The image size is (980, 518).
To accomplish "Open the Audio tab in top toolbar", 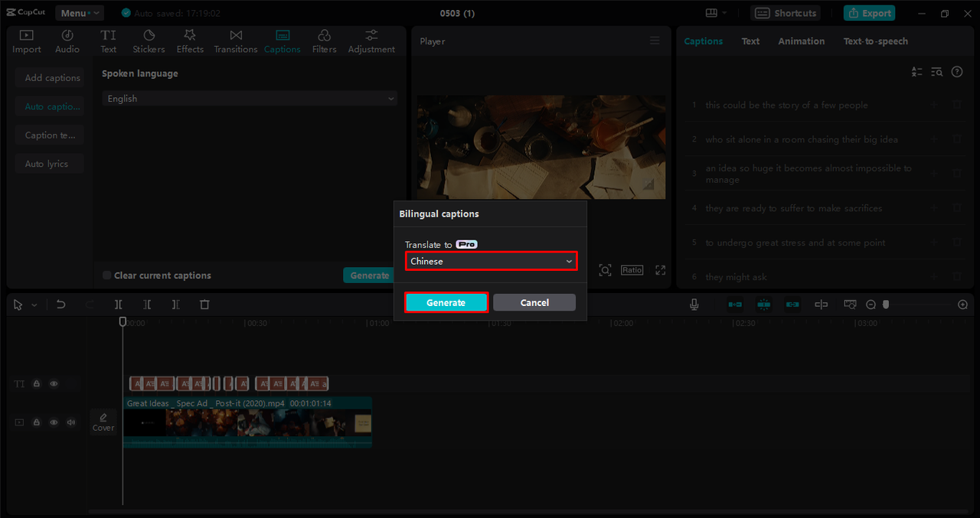I will tap(67, 41).
